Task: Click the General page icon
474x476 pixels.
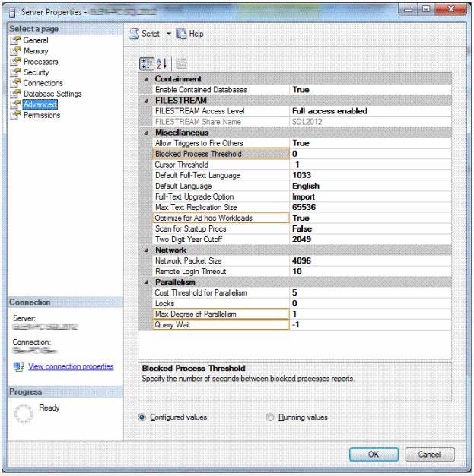Action: pos(15,40)
